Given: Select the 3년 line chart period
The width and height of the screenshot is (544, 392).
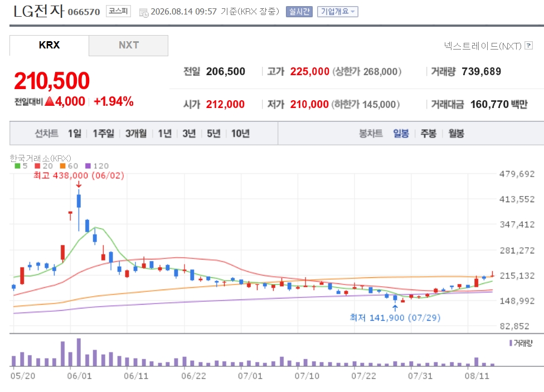Looking at the screenshot, I should point(189,134).
